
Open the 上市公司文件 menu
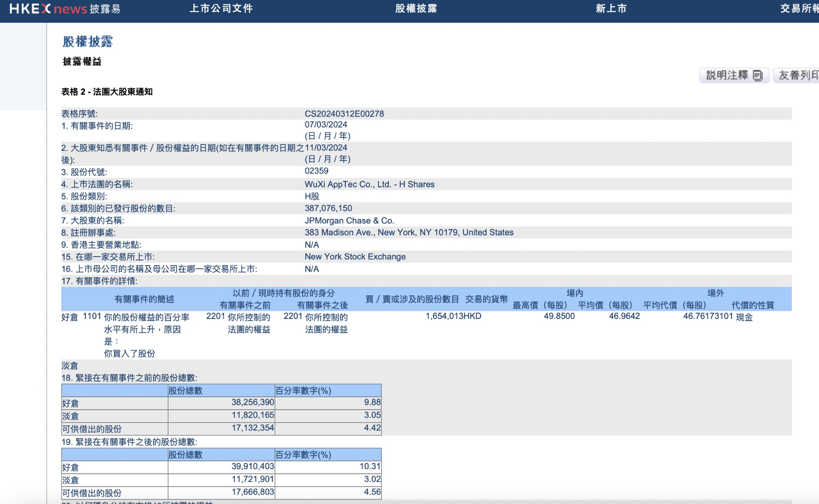click(221, 9)
